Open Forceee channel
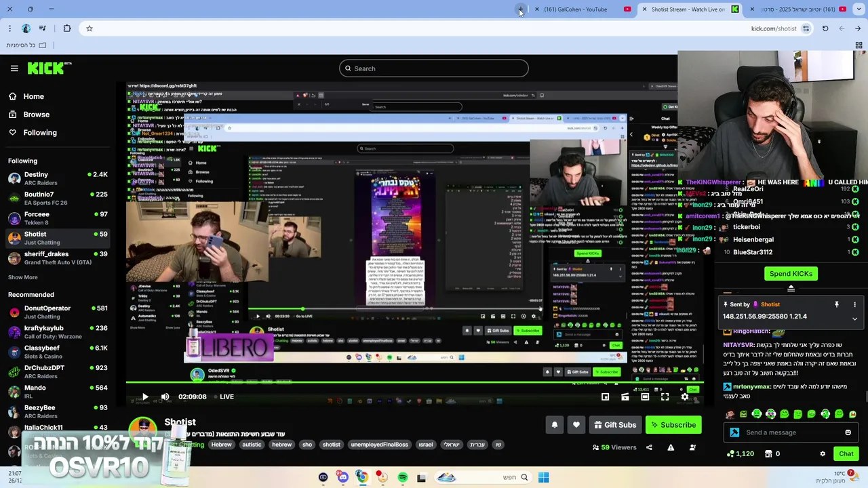 (x=58, y=218)
